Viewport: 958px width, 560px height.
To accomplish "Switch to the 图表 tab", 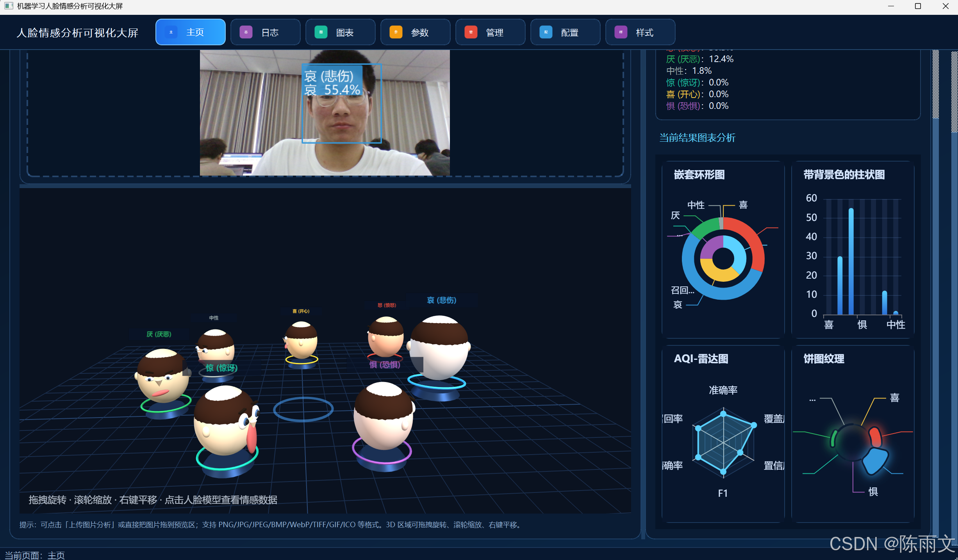I will click(341, 32).
